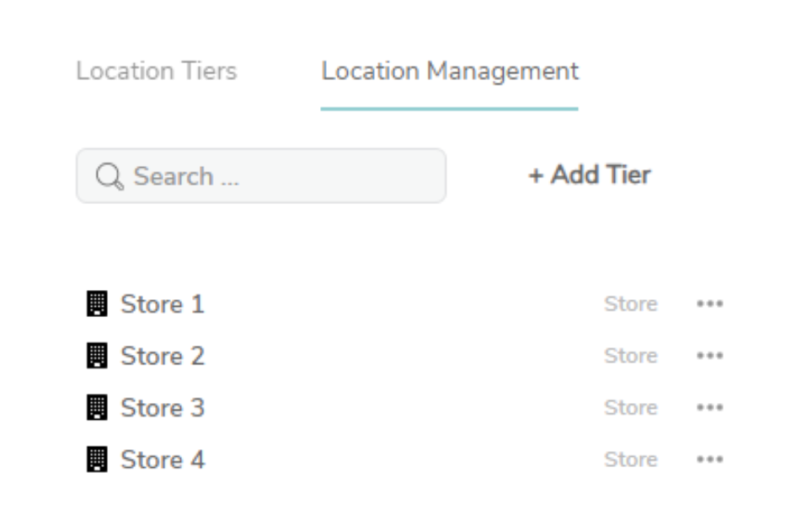The width and height of the screenshot is (812, 521).
Task: Click the Store tier label of Store 1
Action: click(x=631, y=303)
